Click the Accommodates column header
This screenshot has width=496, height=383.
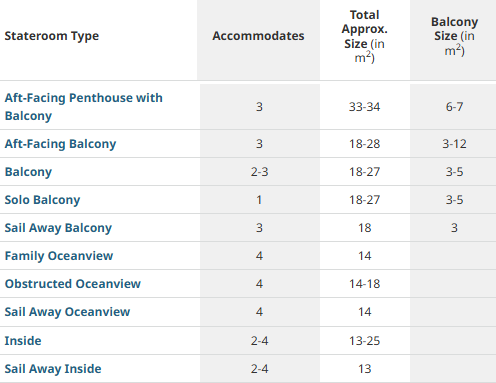click(258, 36)
